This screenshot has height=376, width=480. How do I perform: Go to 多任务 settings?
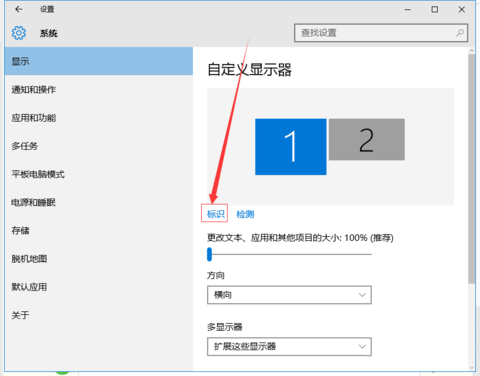point(99,146)
